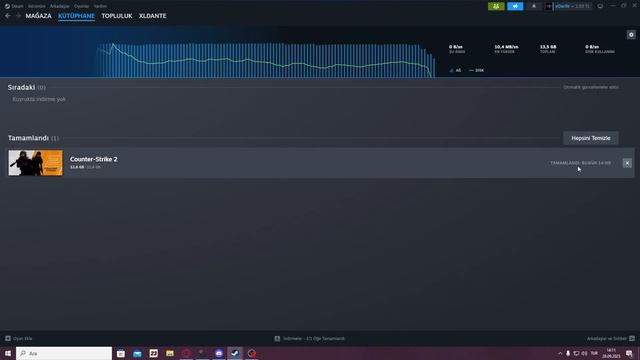Switch to the TOPLULUK tab
The image size is (640, 360).
click(117, 16)
